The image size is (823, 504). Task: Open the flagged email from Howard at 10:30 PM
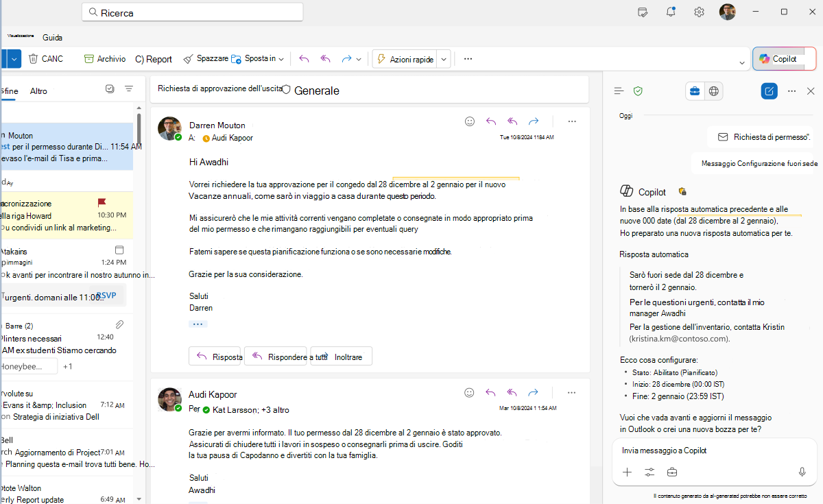pyautogui.click(x=67, y=215)
